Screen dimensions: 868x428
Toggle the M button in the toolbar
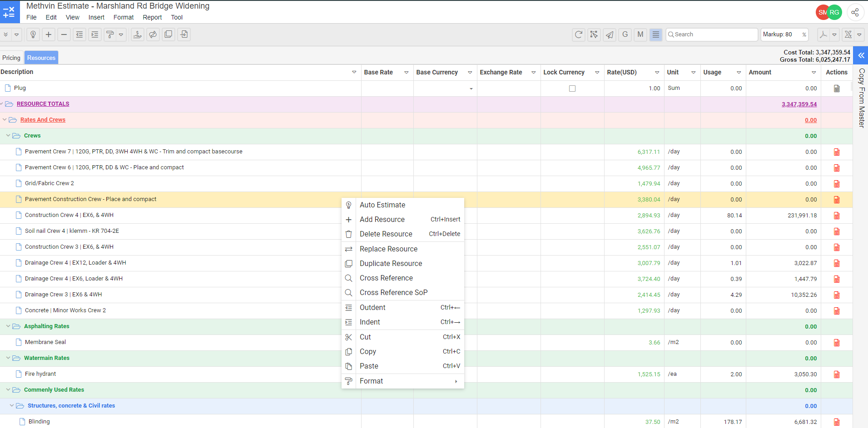pyautogui.click(x=640, y=34)
